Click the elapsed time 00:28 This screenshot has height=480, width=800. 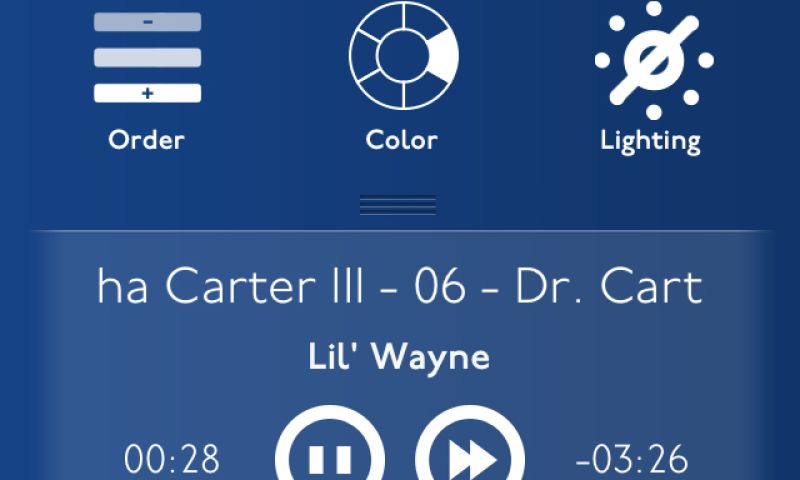click(x=172, y=459)
